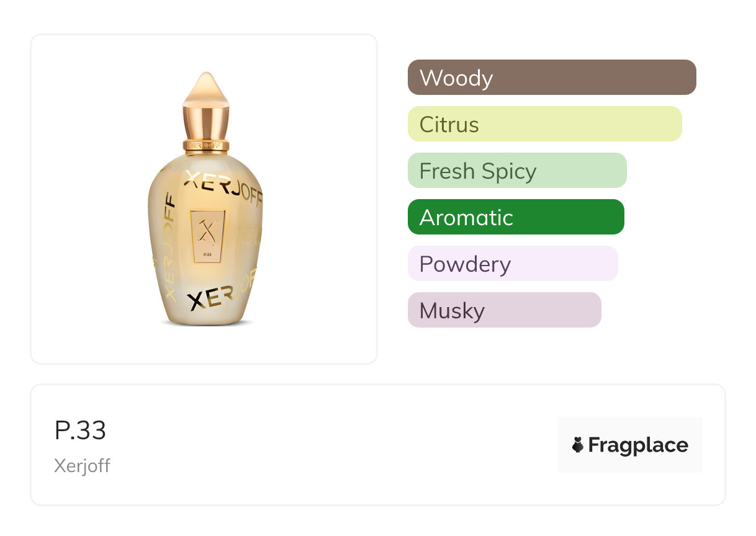Select the Powdery accord bar
The image size is (756, 536).
[x=512, y=264]
